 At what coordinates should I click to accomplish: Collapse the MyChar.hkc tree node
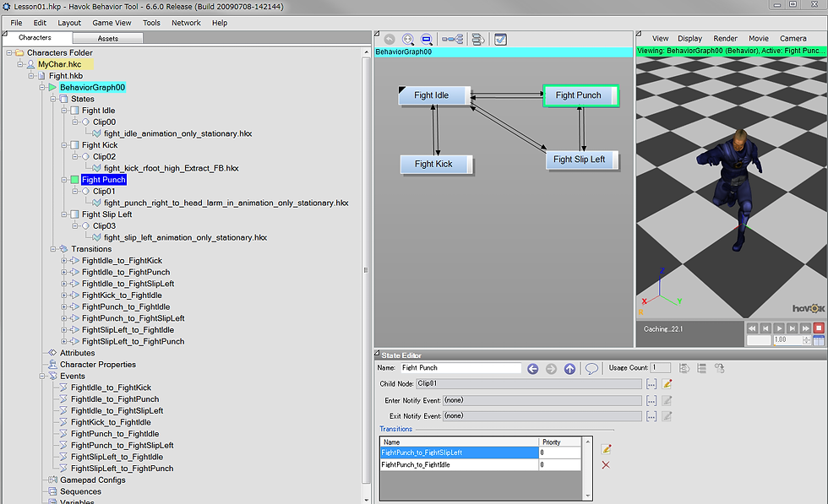tap(20, 64)
